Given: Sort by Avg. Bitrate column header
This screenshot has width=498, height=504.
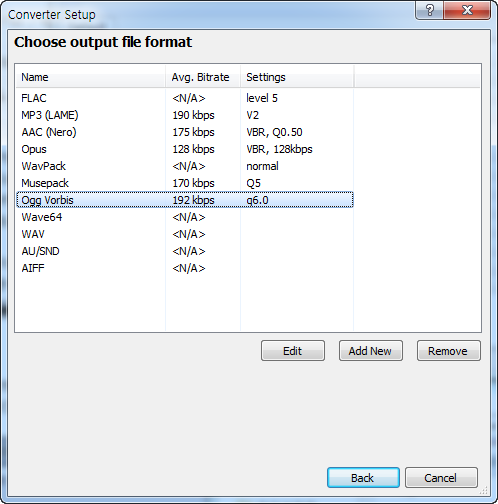Looking at the screenshot, I should pos(203,77).
